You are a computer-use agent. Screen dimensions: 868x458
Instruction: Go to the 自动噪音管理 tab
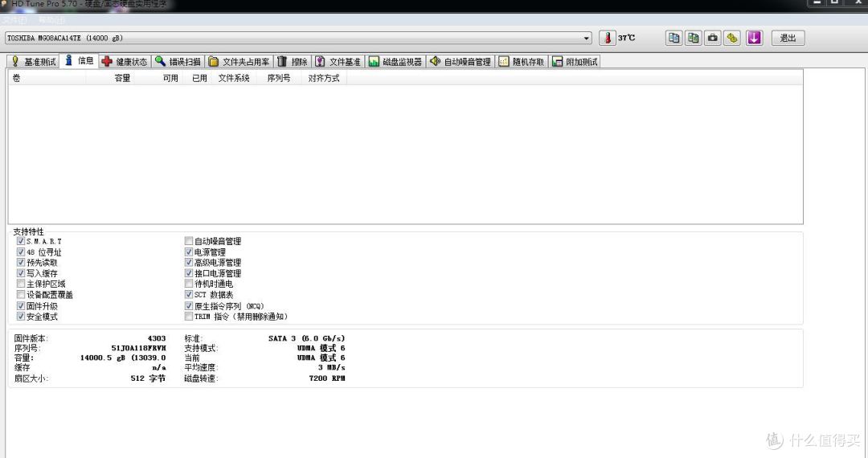[460, 62]
